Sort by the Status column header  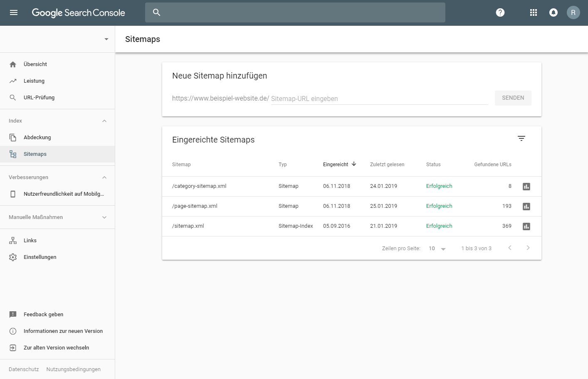pos(433,165)
